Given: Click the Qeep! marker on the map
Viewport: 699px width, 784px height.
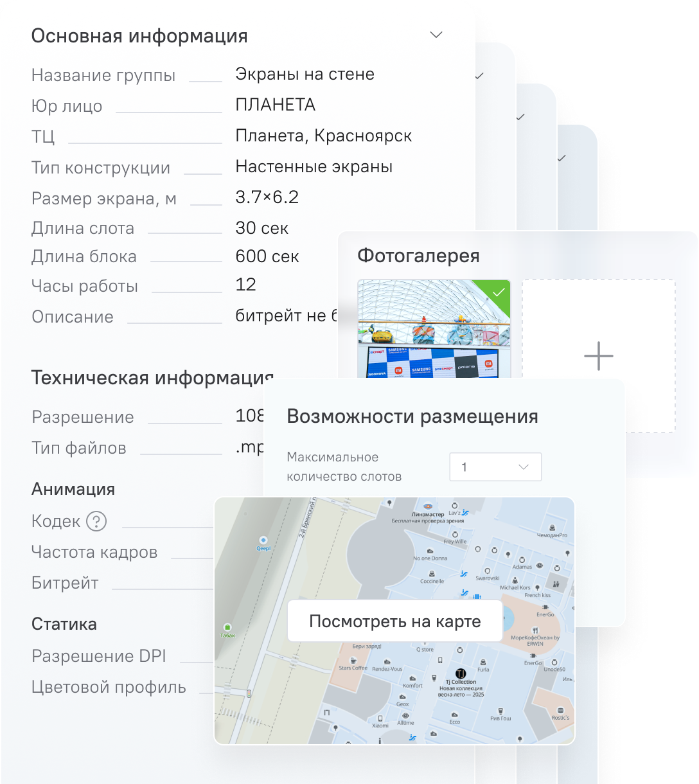Looking at the screenshot, I should click(263, 539).
